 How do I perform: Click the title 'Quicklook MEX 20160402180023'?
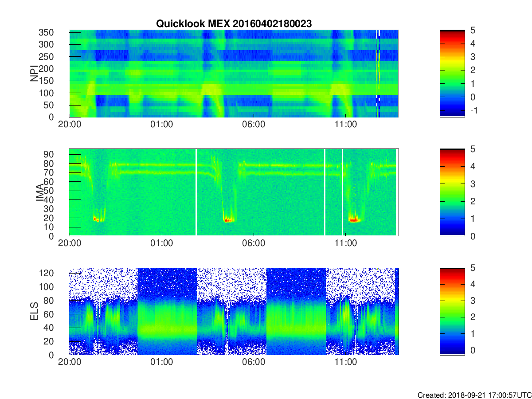pos(234,24)
